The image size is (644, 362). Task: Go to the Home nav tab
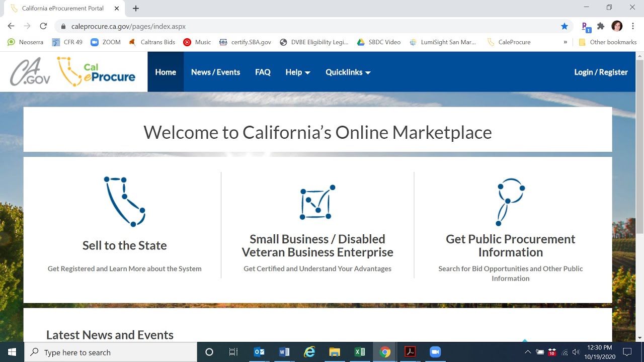point(166,72)
